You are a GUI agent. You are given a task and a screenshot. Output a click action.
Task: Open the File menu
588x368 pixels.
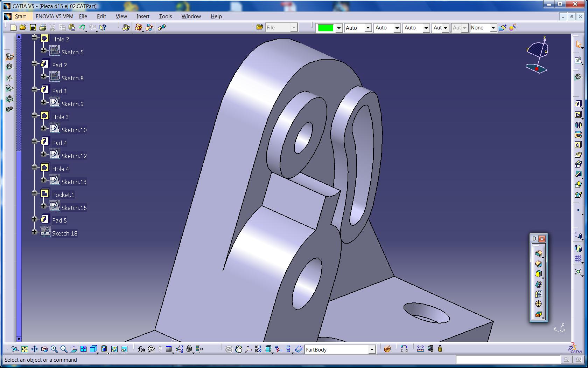click(x=83, y=16)
